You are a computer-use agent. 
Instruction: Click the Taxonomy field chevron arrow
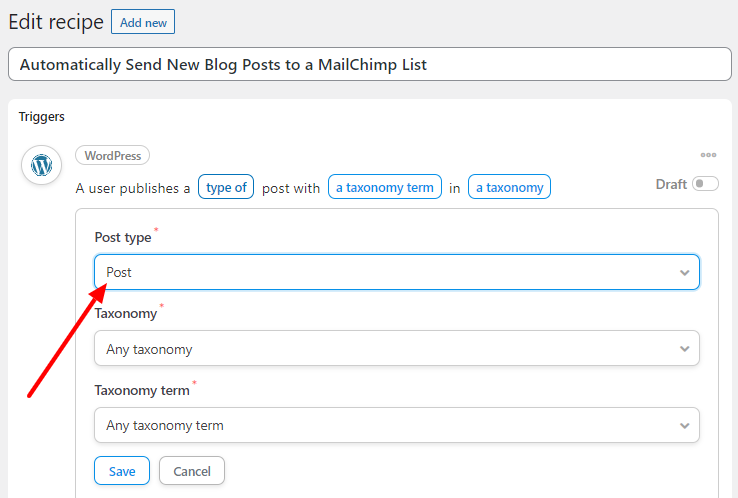coord(684,349)
